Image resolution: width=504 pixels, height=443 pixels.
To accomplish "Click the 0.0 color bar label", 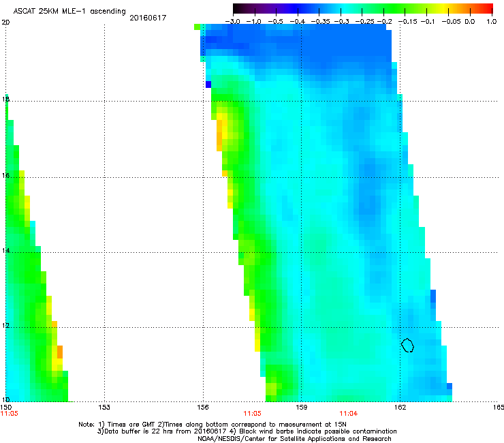I will pos(469,22).
